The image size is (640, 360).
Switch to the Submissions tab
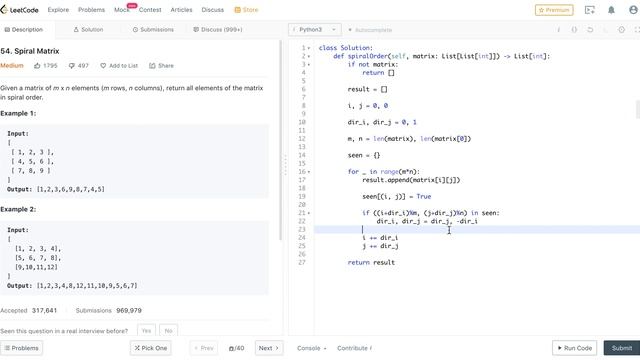coord(153,30)
